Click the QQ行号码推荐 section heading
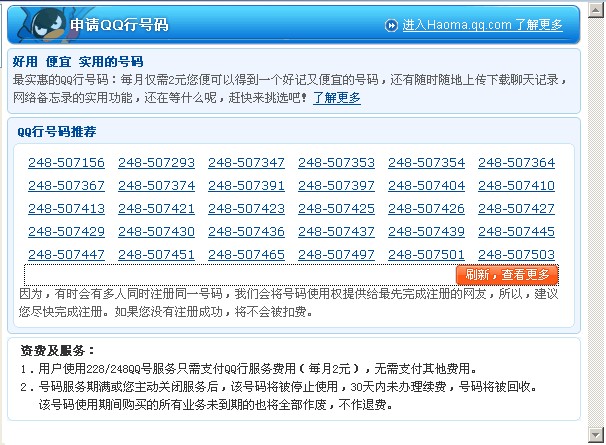Viewport: 606px width, 445px height. pyautogui.click(x=56, y=131)
